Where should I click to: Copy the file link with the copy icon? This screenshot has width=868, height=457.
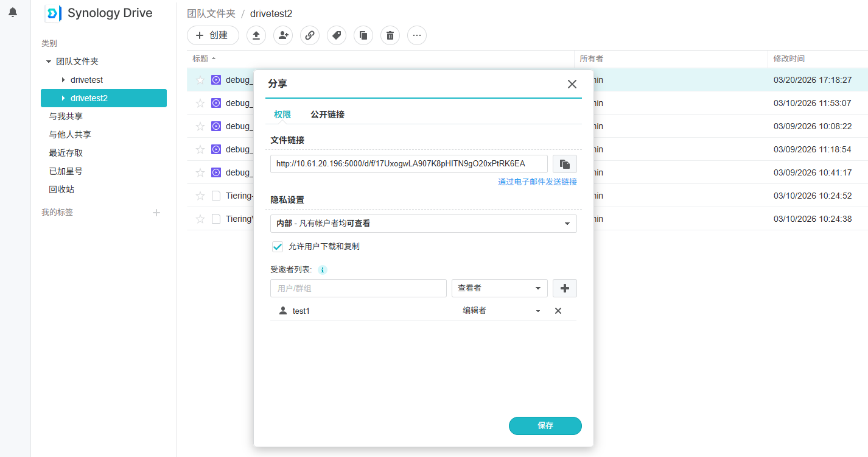pyautogui.click(x=564, y=164)
